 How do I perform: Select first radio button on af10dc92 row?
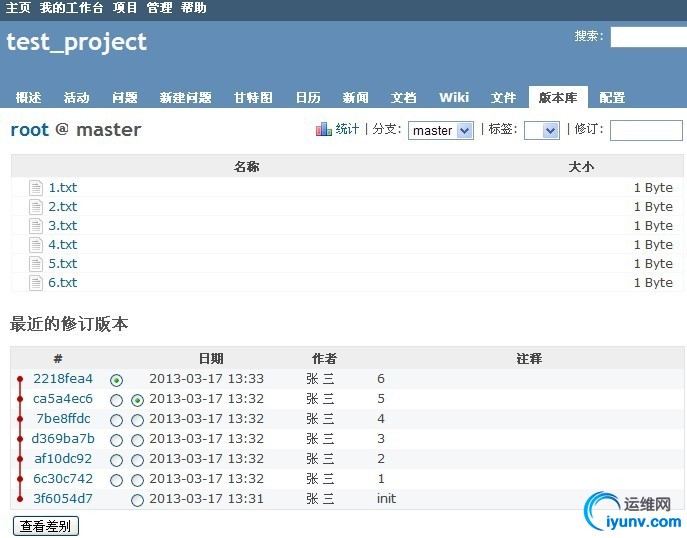[117, 460]
